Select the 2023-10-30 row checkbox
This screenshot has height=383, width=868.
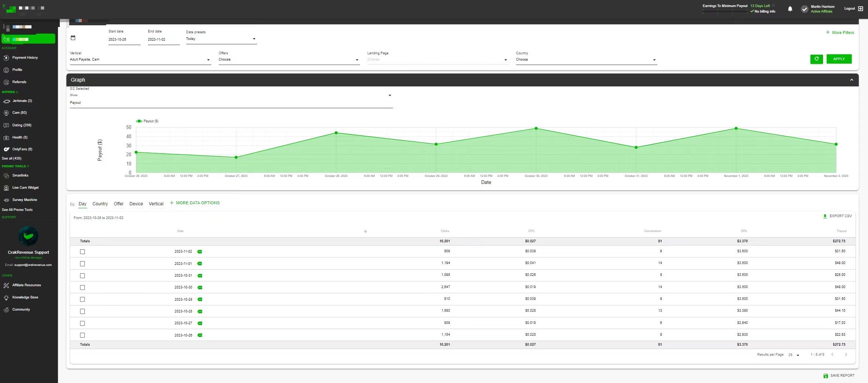tap(82, 287)
